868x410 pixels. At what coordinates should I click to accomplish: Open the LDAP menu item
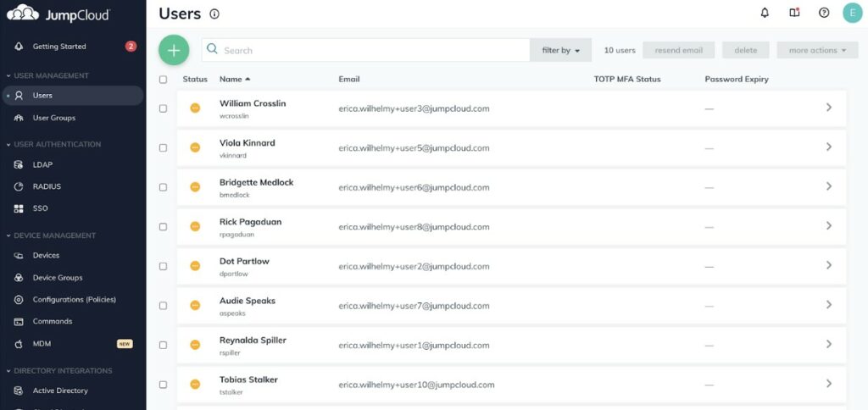pos(42,164)
